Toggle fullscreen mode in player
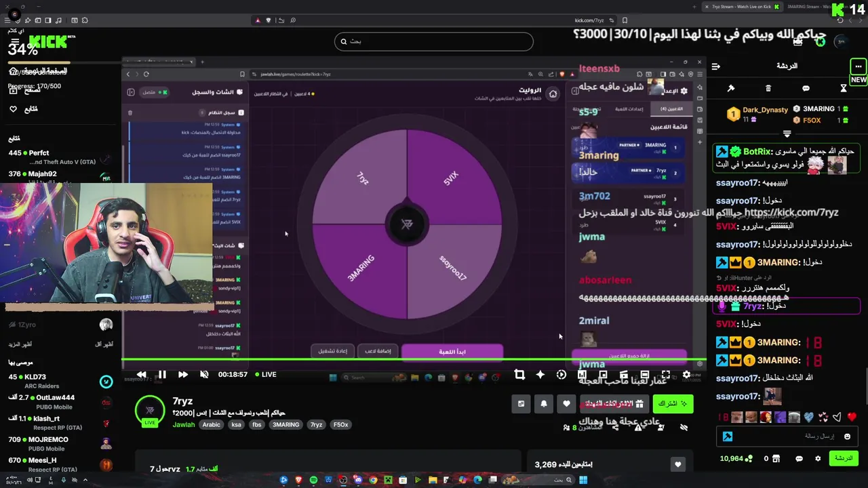868x488 pixels. click(x=666, y=374)
